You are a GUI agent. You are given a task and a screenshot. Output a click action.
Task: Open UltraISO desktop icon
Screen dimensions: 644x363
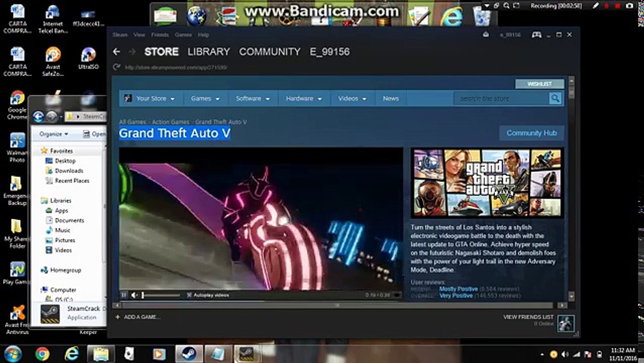click(88, 58)
